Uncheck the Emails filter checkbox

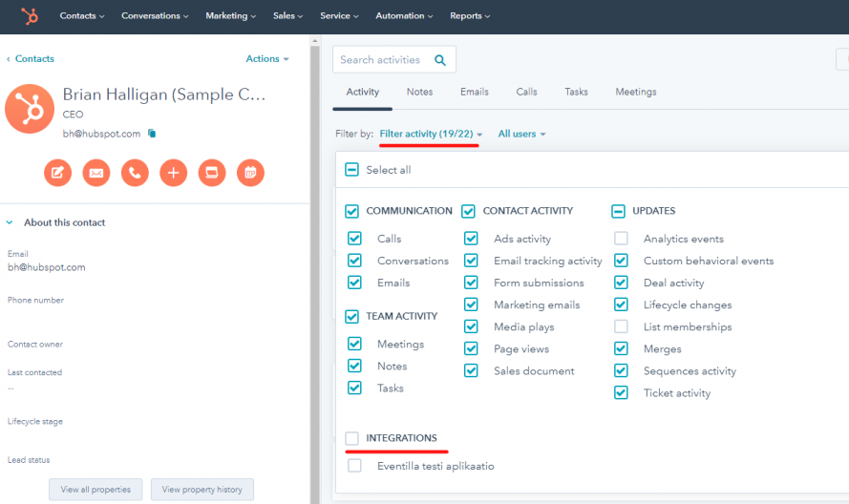[x=354, y=283]
